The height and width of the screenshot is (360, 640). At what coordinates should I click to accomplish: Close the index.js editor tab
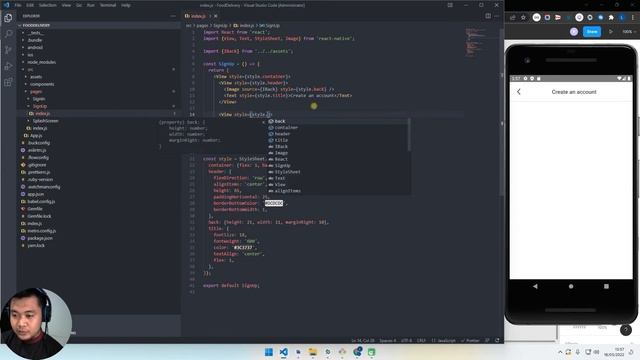point(216,16)
